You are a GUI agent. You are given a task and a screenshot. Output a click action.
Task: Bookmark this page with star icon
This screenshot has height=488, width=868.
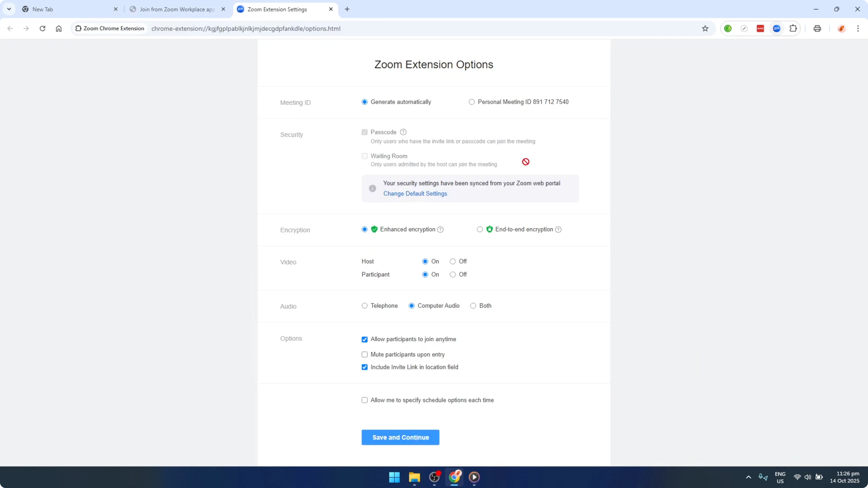pyautogui.click(x=705, y=29)
